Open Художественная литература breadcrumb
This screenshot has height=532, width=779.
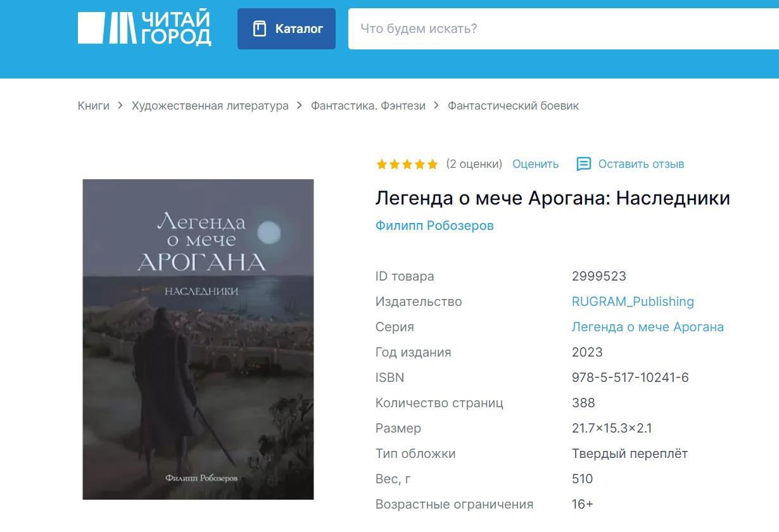210,106
